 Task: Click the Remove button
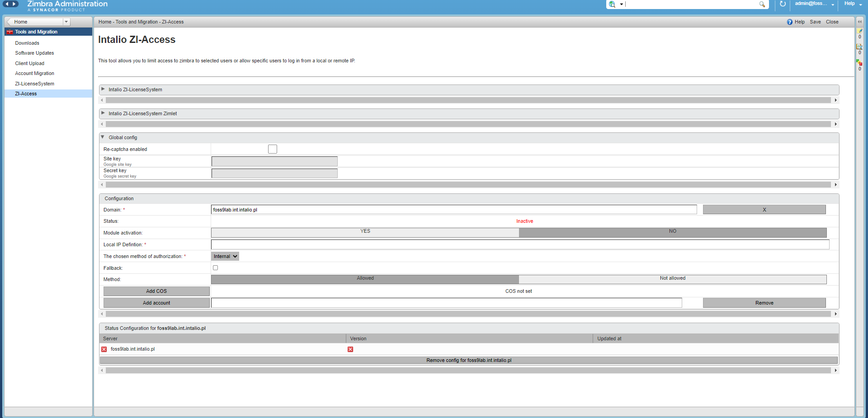[x=764, y=303]
